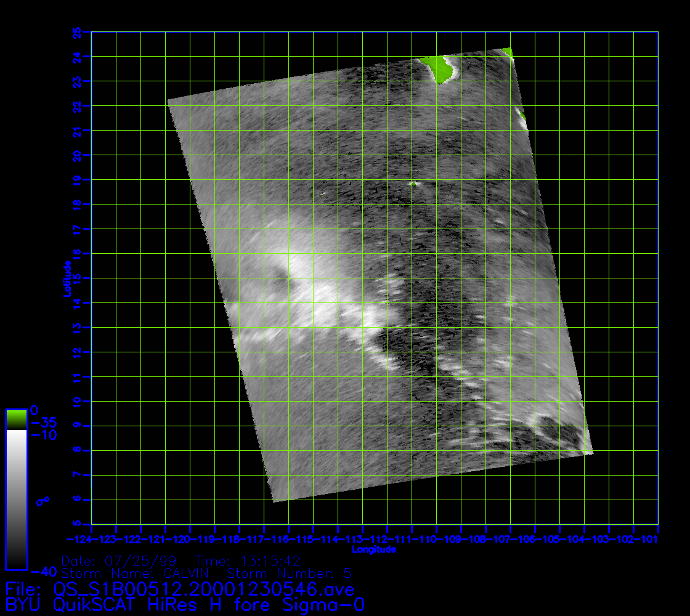This screenshot has height=616, width=690.
Task: Click the -35 color bar value
Action: (43, 423)
